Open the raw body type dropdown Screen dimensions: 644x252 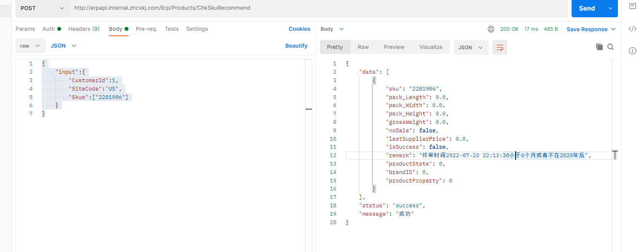point(30,46)
